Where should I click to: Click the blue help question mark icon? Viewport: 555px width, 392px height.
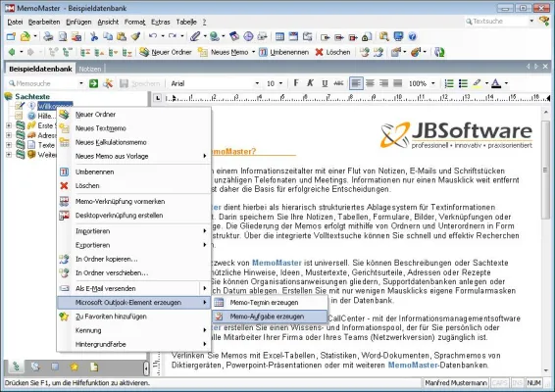pyautogui.click(x=412, y=36)
